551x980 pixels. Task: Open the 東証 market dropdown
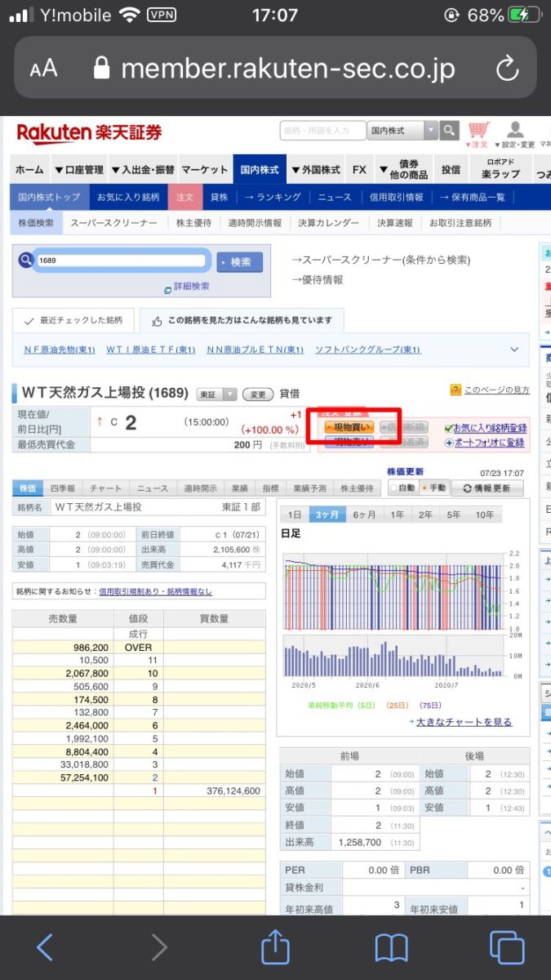(217, 394)
